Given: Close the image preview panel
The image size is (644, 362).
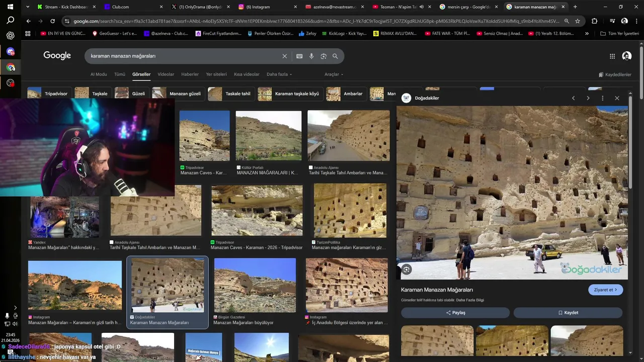Looking at the screenshot, I should [x=617, y=98].
